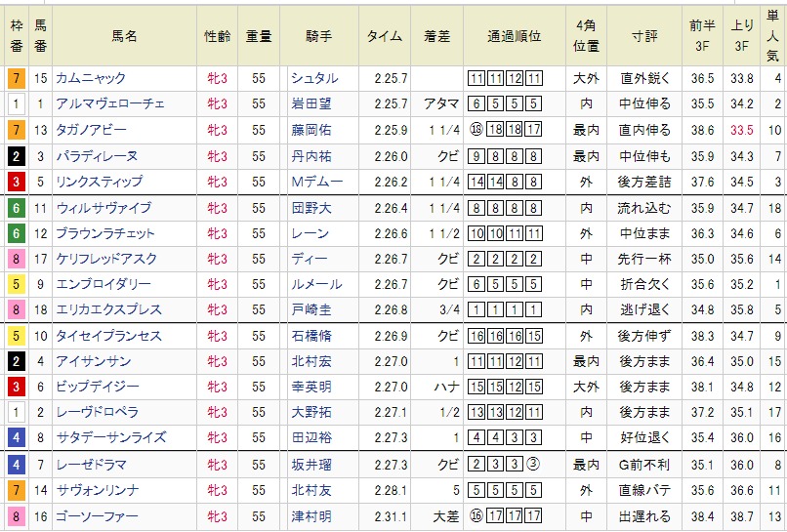Open jockey 団野大 profile
Image resolution: width=787 pixels, height=532 pixels.
[x=311, y=207]
